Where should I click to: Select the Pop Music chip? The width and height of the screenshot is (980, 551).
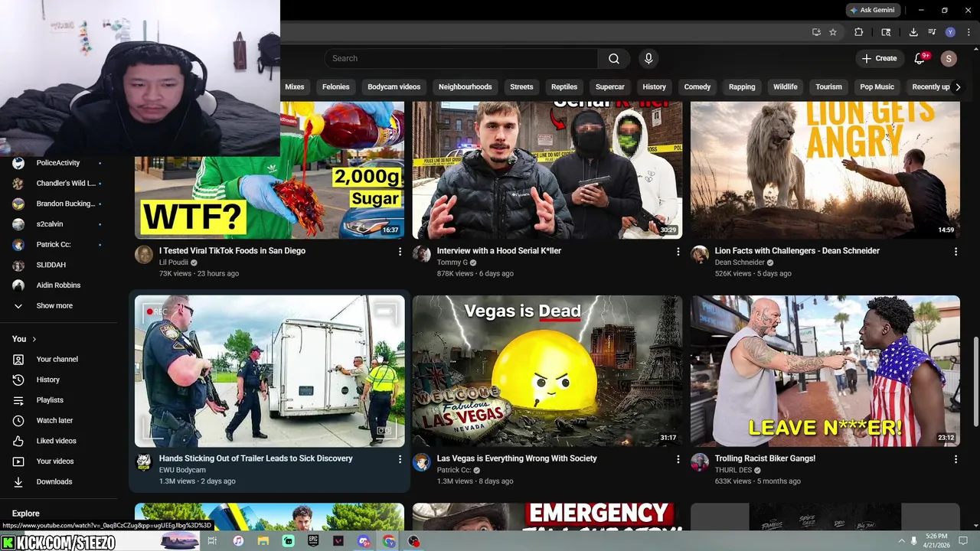(x=877, y=86)
